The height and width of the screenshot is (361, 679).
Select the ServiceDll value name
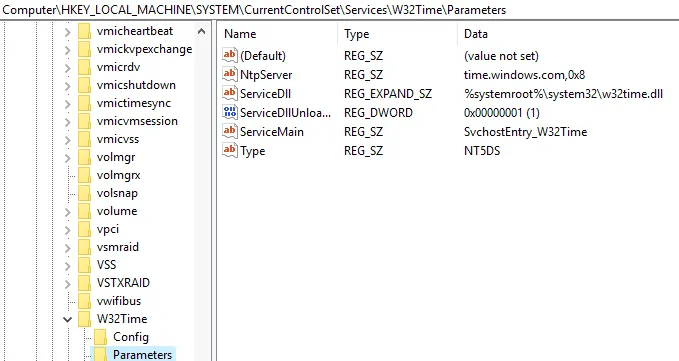pyautogui.click(x=265, y=93)
